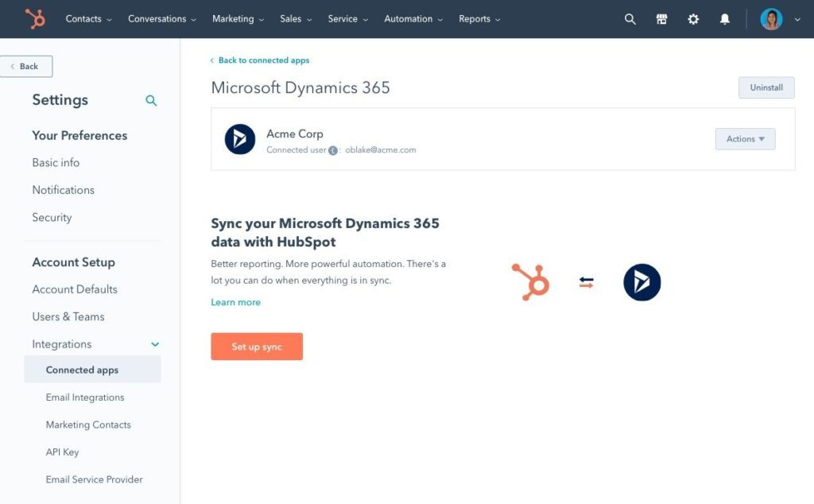Open the search icon in top navigation
This screenshot has height=504, width=814.
point(630,18)
